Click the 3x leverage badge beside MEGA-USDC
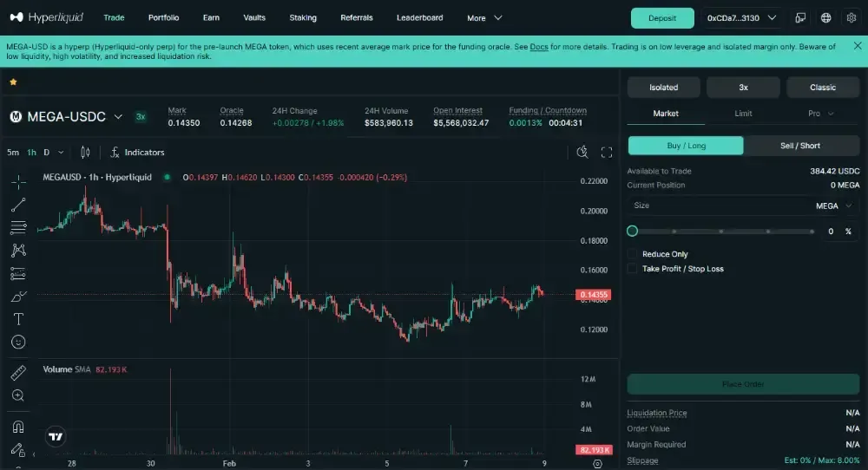 coord(141,117)
